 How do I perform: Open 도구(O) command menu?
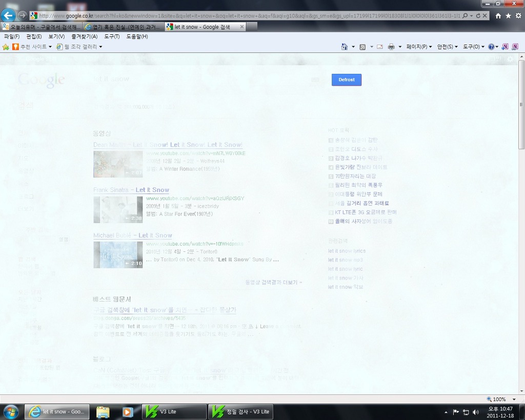point(474,47)
